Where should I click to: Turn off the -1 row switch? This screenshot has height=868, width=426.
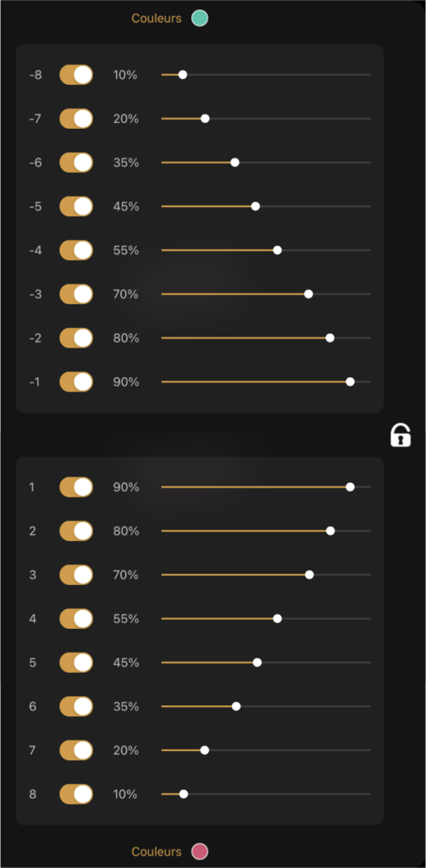[76, 382]
